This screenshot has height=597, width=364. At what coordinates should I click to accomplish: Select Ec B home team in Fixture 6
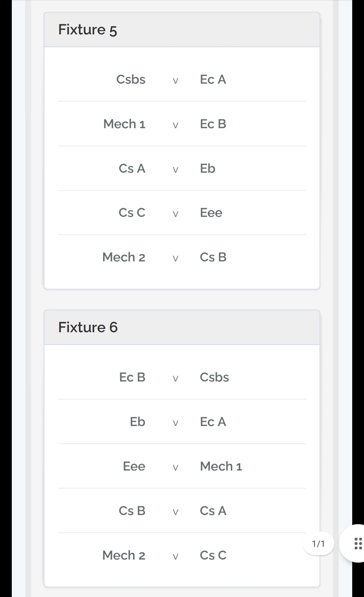click(x=132, y=377)
